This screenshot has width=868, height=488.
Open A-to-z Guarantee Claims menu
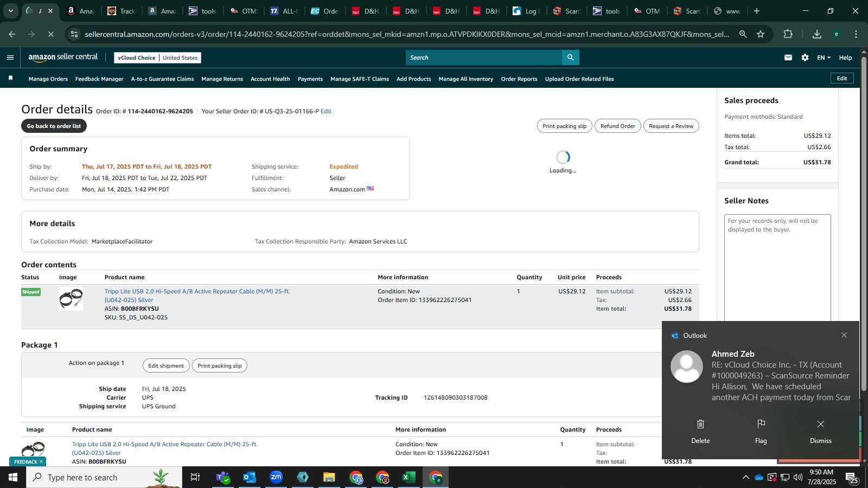[162, 79]
